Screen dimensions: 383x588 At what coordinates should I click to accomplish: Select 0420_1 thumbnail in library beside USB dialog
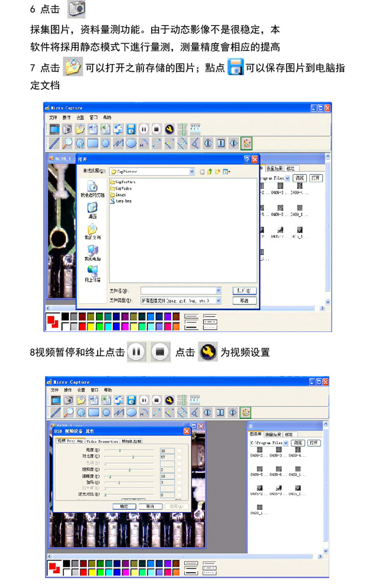pyautogui.click(x=259, y=509)
